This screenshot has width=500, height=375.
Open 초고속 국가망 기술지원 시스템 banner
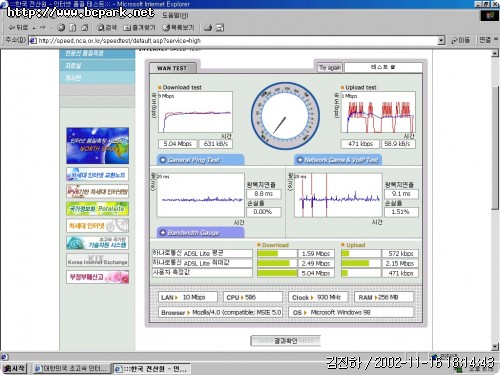(97, 243)
